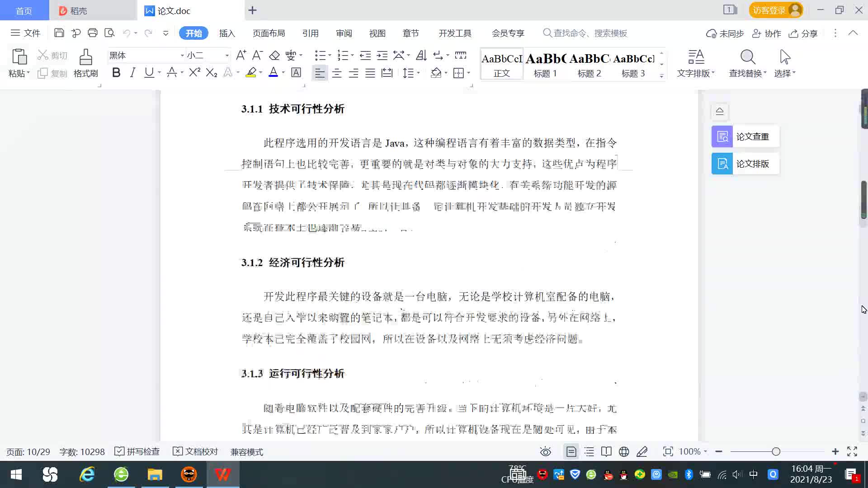Open the 页面布局 ribbon tab
This screenshot has width=868, height=488.
tap(269, 33)
